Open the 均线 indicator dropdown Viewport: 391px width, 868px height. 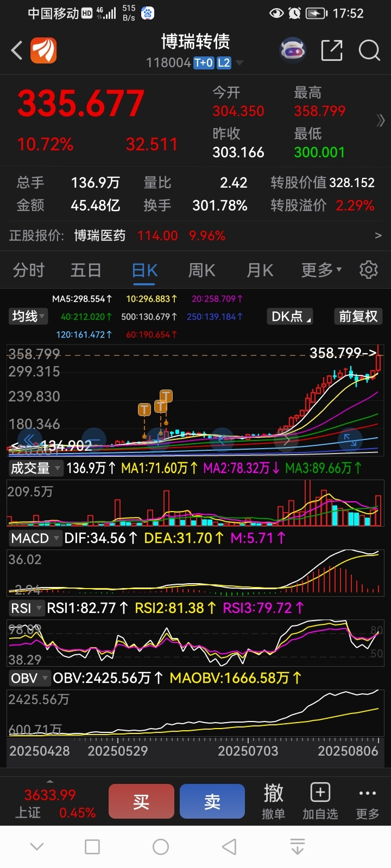pyautogui.click(x=28, y=316)
